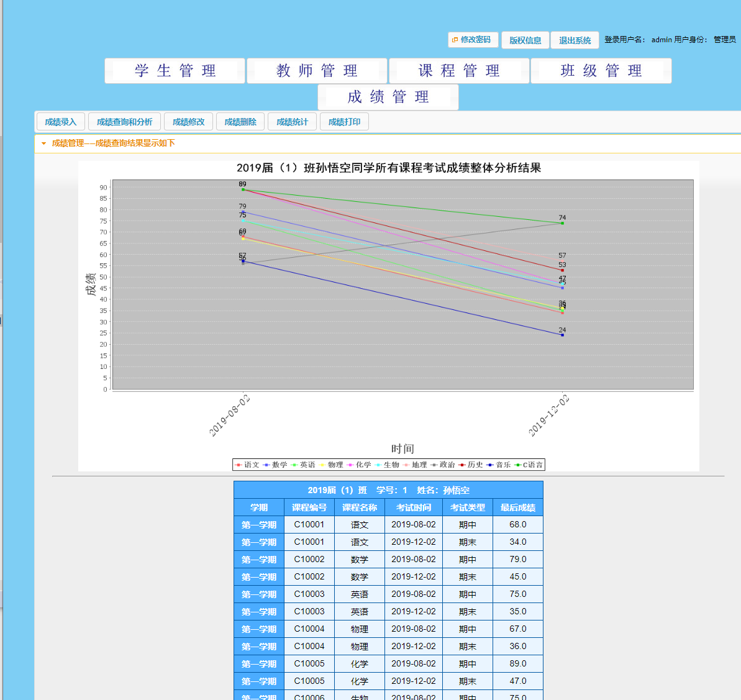Click 退出系统 to log out
This screenshot has height=700, width=741.
tap(575, 40)
